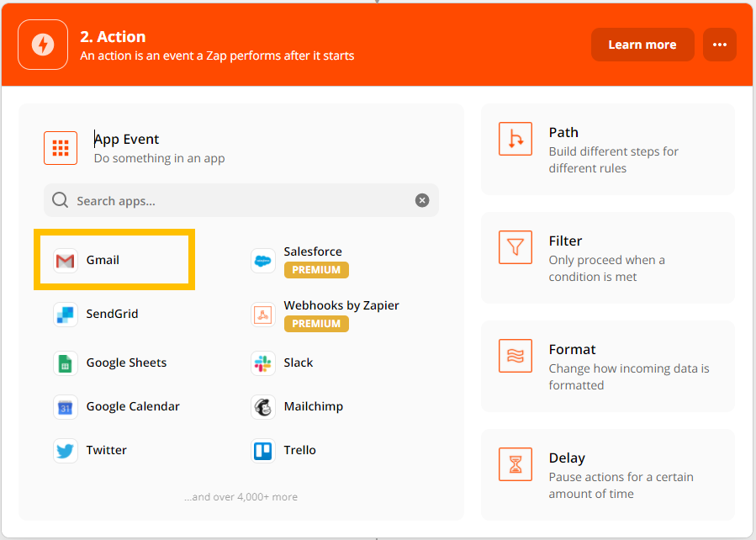This screenshot has width=756, height=540.
Task: Choose Google Calendar app name
Action: coord(133,406)
